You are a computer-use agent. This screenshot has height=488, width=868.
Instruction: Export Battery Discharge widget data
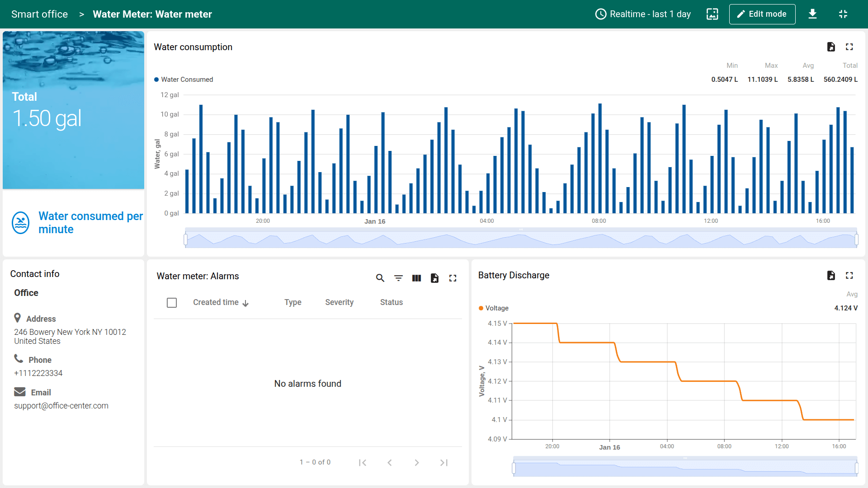click(x=831, y=276)
